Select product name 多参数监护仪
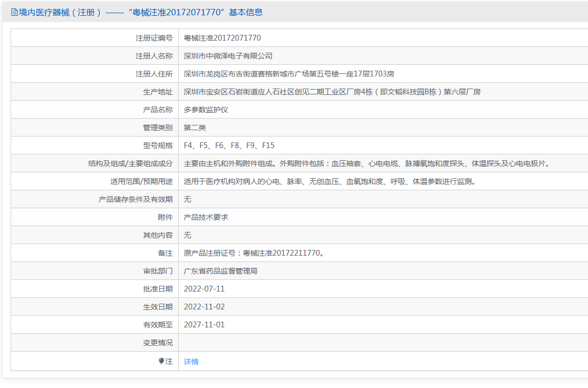Image resolution: width=588 pixels, height=388 pixels. 206,110
